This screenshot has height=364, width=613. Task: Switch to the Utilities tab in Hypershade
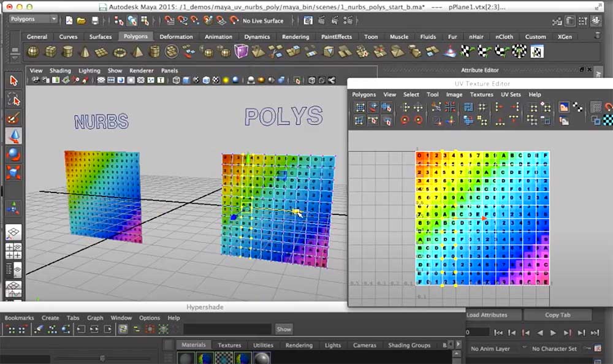[x=263, y=345]
